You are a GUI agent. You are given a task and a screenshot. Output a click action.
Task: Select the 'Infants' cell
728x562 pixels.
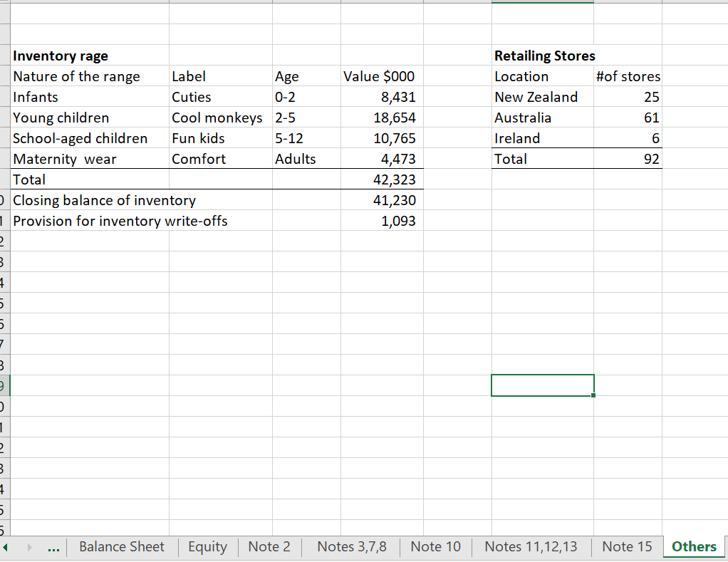[90, 97]
